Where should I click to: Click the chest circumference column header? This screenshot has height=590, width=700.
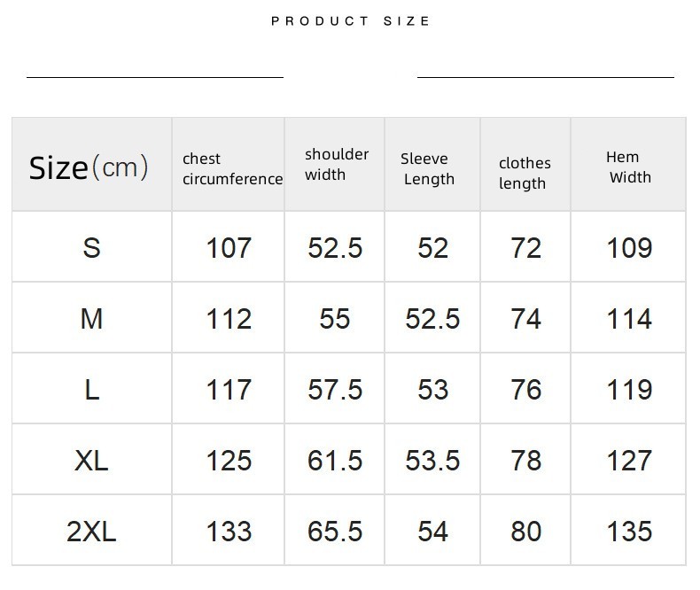click(231, 168)
